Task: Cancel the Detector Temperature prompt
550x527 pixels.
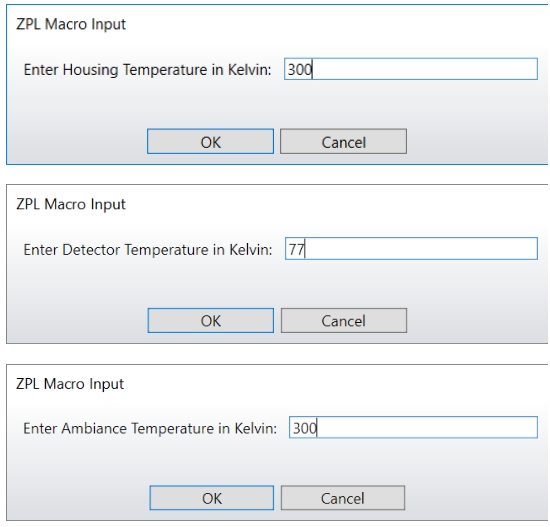Action: (344, 320)
